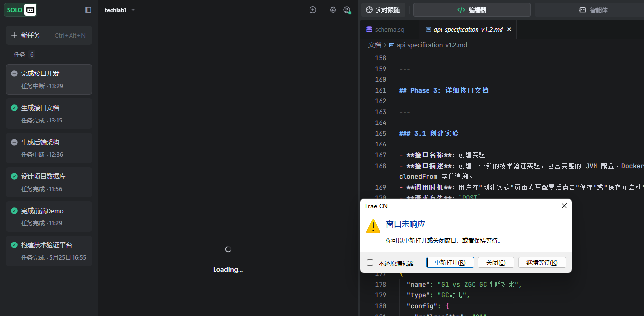
Task: Click the interrupted status icon of 完成接口开发
Action: pyautogui.click(x=14, y=73)
